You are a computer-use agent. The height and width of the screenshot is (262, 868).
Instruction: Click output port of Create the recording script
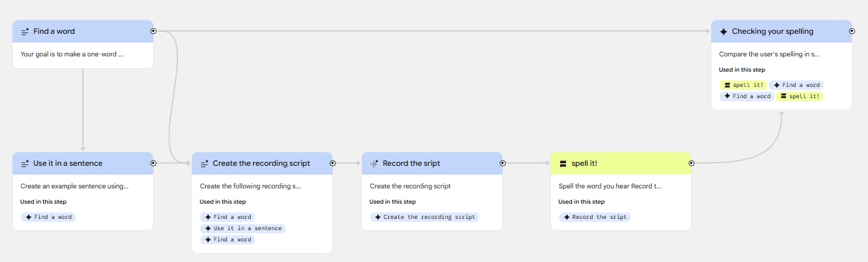click(x=332, y=163)
